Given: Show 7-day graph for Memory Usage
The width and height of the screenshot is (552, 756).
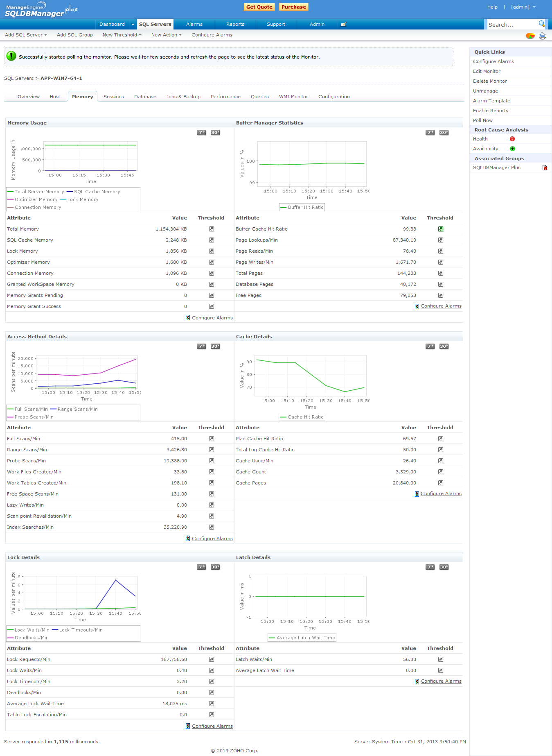Looking at the screenshot, I should [201, 133].
